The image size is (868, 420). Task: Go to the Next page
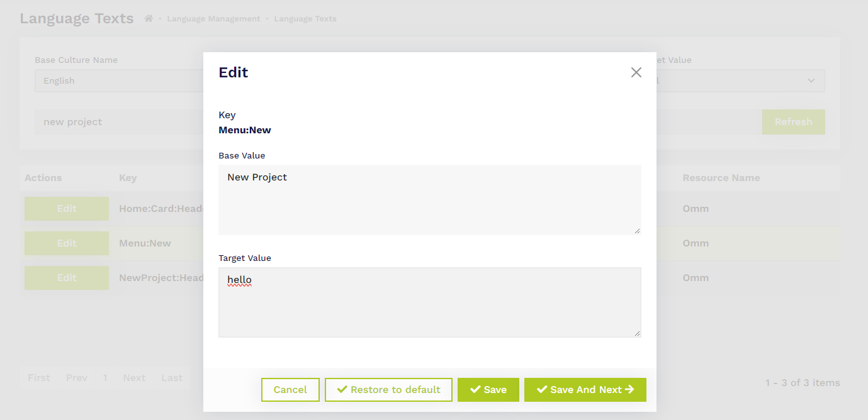tap(134, 378)
